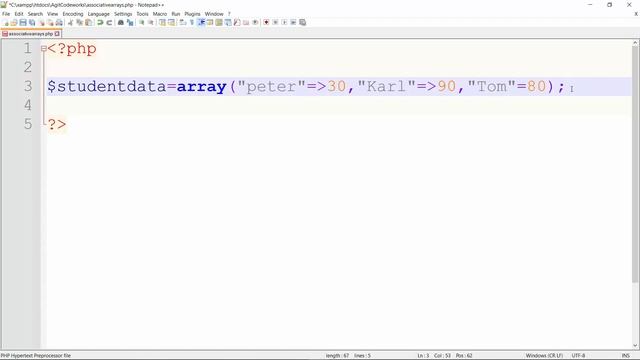
Task: Click the "peter" string on line 3
Action: coord(271,87)
